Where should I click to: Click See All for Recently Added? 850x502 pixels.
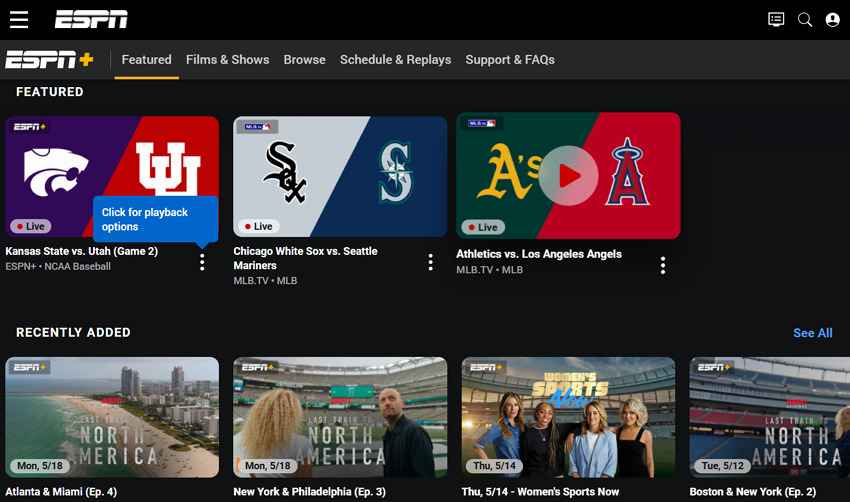click(x=813, y=333)
